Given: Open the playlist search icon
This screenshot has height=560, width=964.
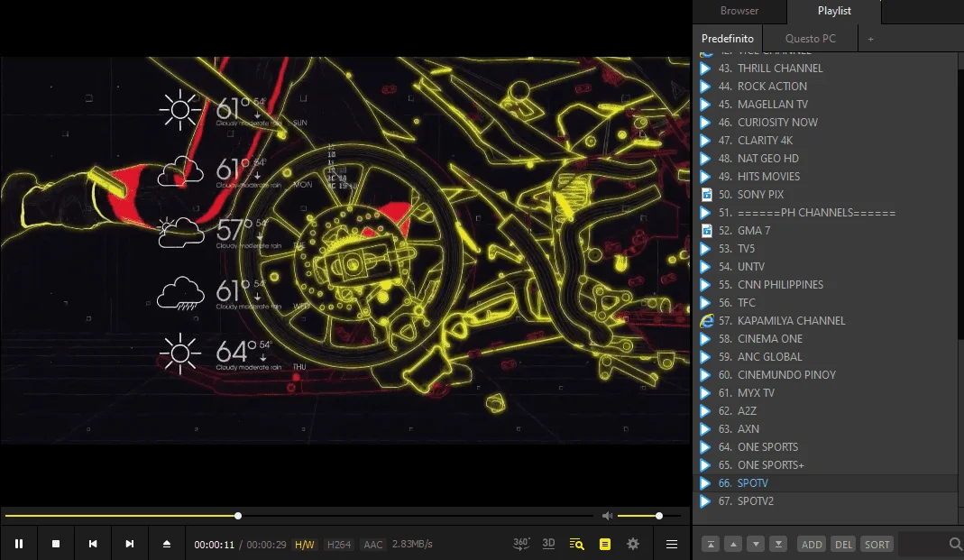Looking at the screenshot, I should [x=576, y=544].
